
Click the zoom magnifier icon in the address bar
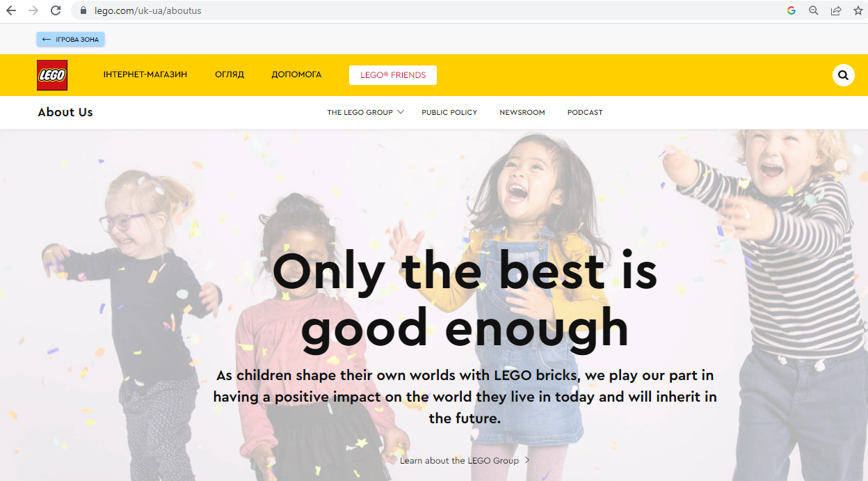pyautogui.click(x=813, y=10)
